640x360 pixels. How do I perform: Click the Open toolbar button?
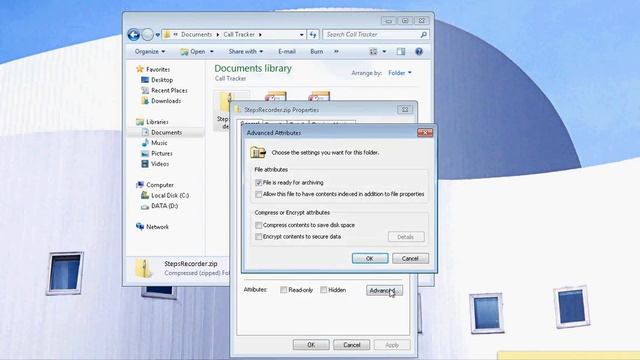(193, 51)
